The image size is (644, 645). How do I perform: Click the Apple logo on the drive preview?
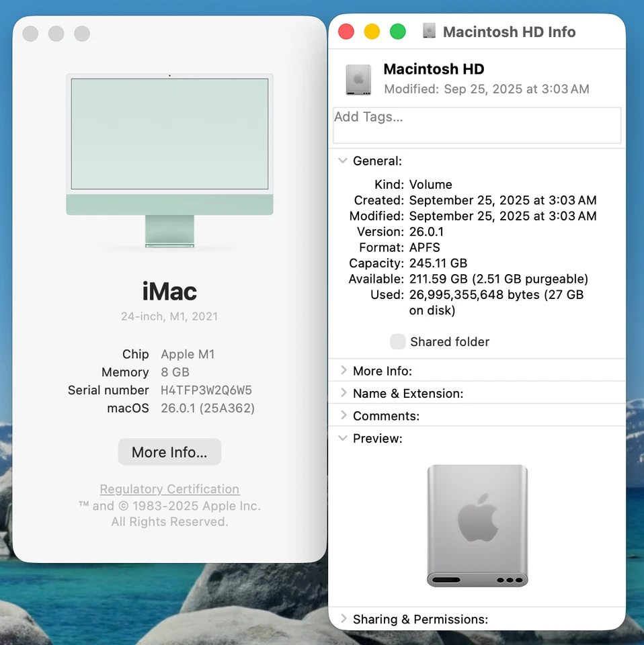pyautogui.click(x=477, y=517)
